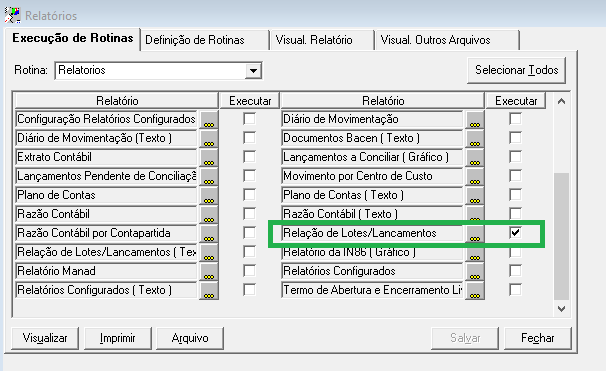Enable Executar for Termo de Abertura e Encerramento
This screenshot has height=371, width=606.
(x=515, y=289)
